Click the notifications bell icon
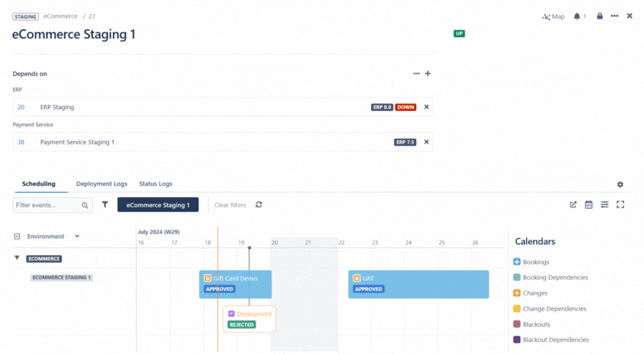 [x=577, y=16]
